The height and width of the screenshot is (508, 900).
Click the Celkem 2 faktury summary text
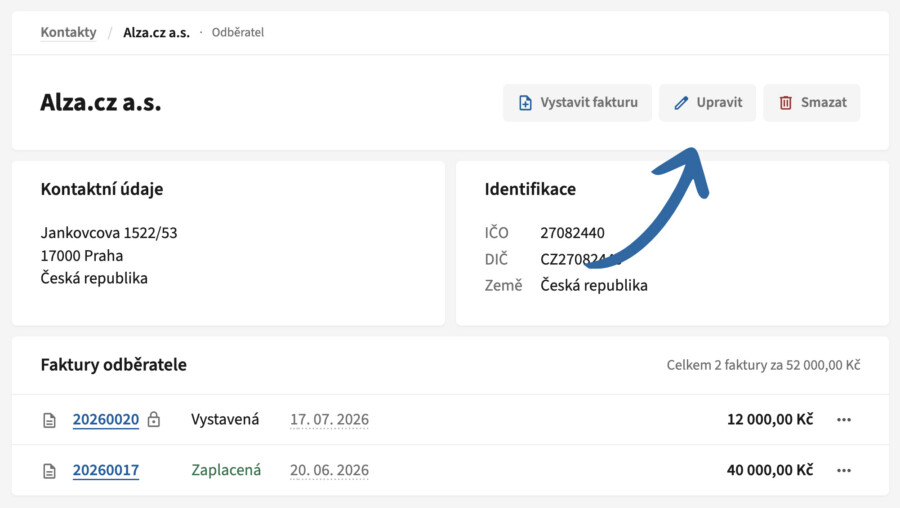click(763, 365)
